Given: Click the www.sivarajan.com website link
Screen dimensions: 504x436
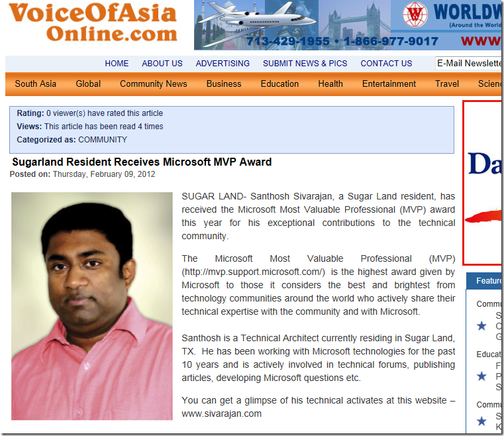Looking at the screenshot, I should click(221, 414).
